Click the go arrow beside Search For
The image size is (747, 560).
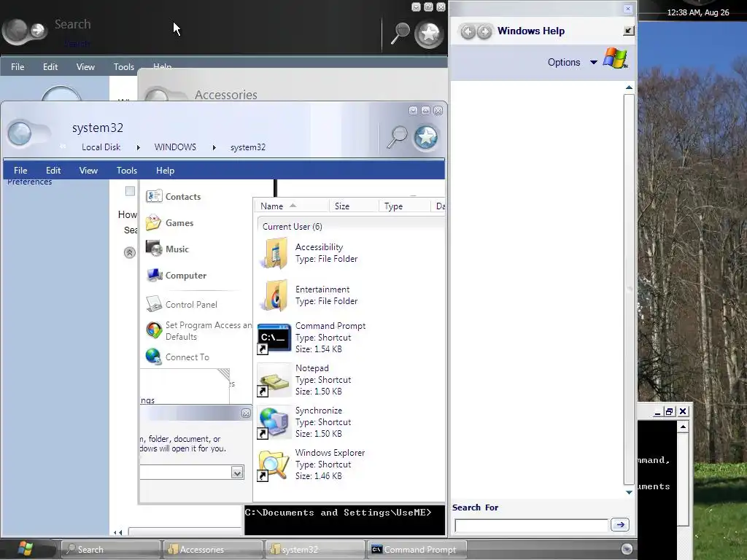click(x=620, y=525)
